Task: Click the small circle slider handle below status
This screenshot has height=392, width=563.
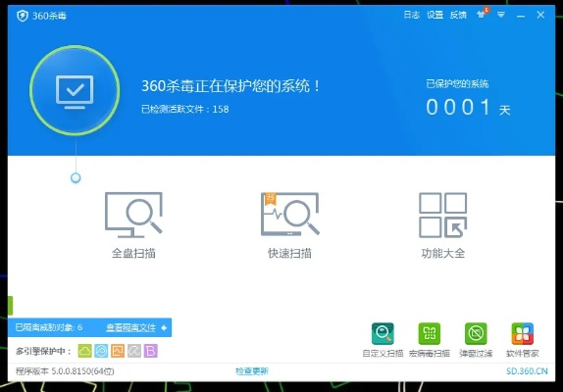Action: (x=76, y=177)
